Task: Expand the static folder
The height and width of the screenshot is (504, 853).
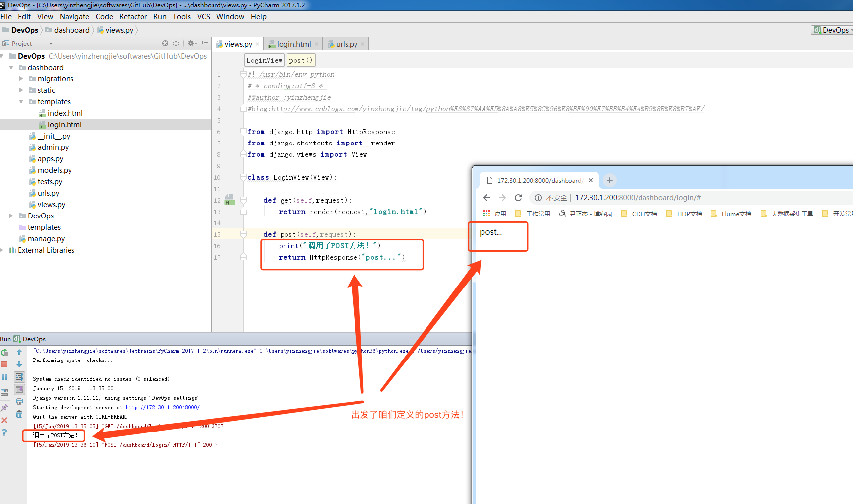Action: 21,90
